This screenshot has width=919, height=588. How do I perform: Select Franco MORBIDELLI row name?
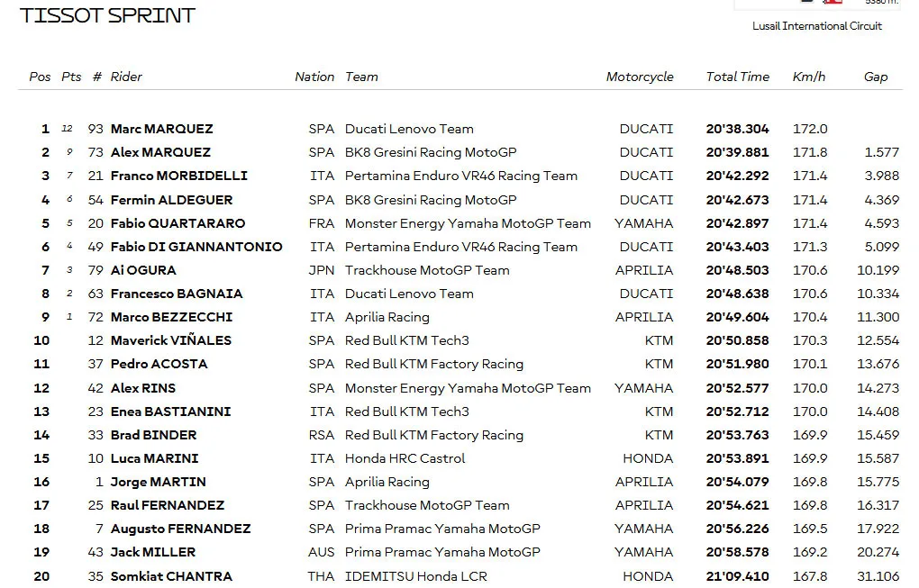click(x=179, y=176)
